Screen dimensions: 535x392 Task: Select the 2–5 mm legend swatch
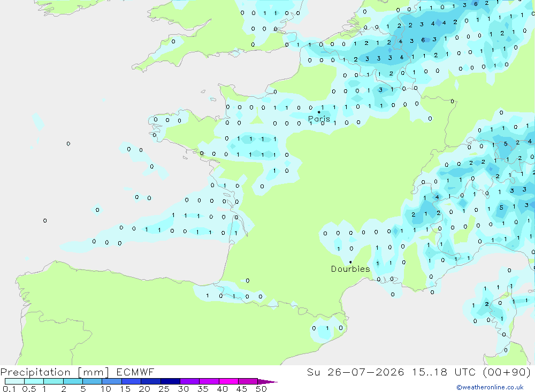(73, 381)
